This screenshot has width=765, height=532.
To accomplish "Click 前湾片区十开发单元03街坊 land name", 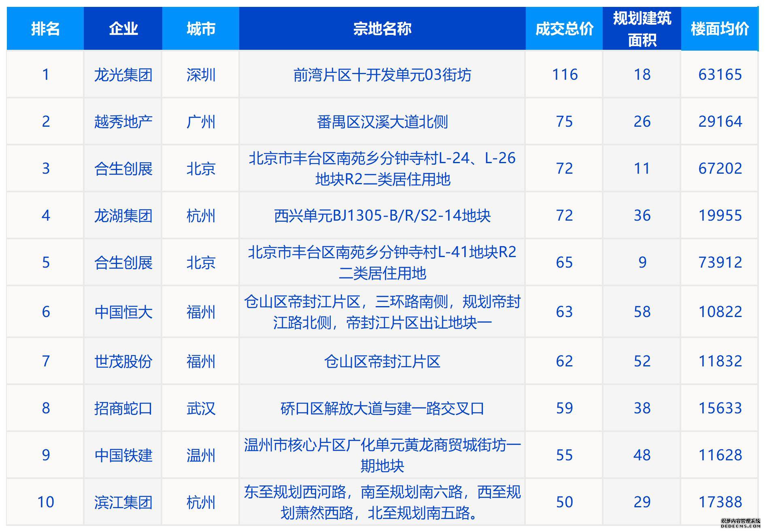I will tap(382, 75).
